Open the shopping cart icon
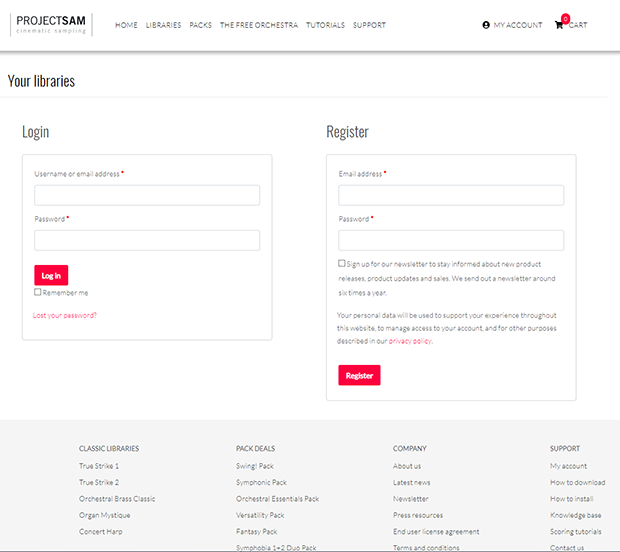Screen dimensions: 620x552 (x=559, y=25)
